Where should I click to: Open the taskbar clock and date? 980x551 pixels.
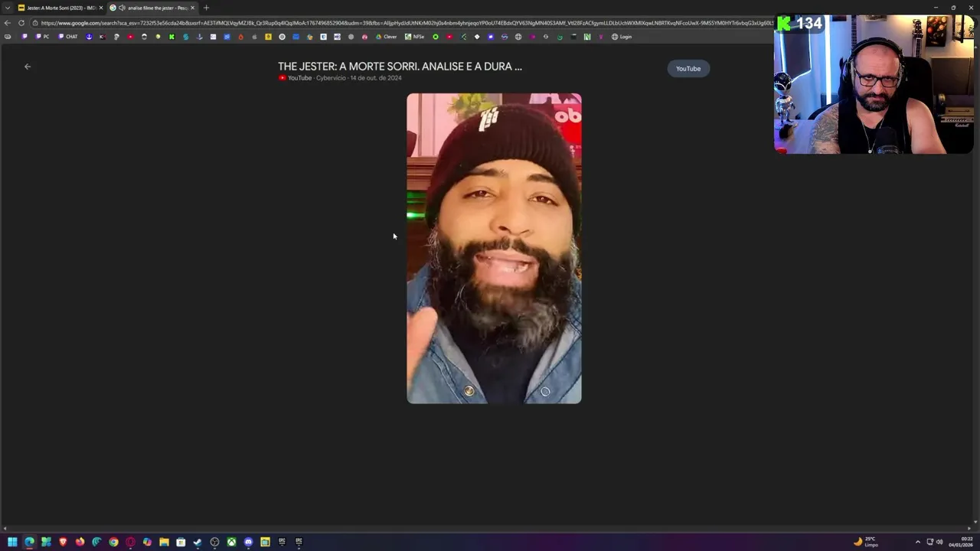click(x=962, y=542)
